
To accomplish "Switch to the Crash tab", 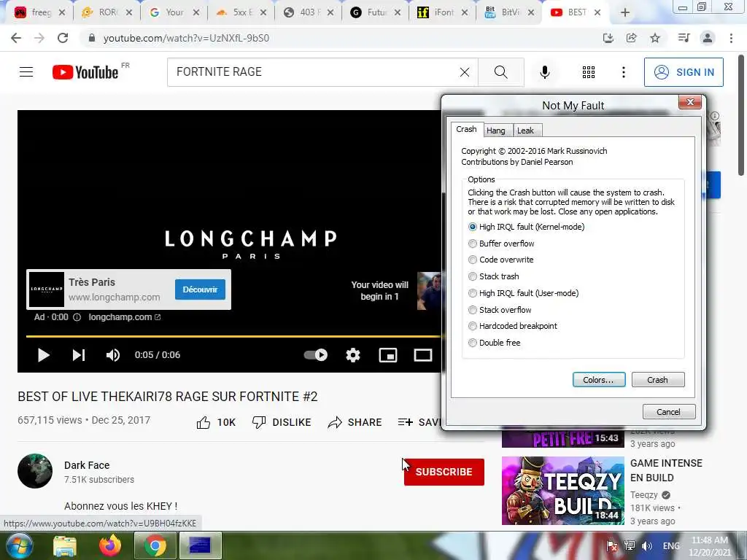I will pyautogui.click(x=466, y=130).
